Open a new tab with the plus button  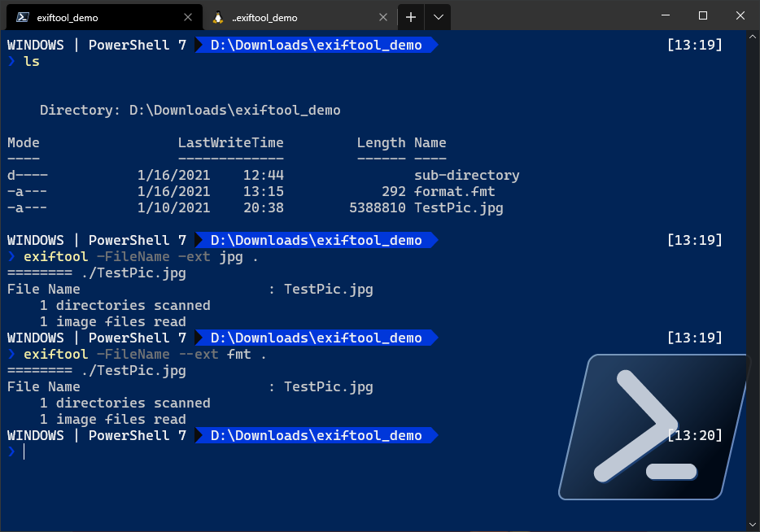(x=411, y=17)
